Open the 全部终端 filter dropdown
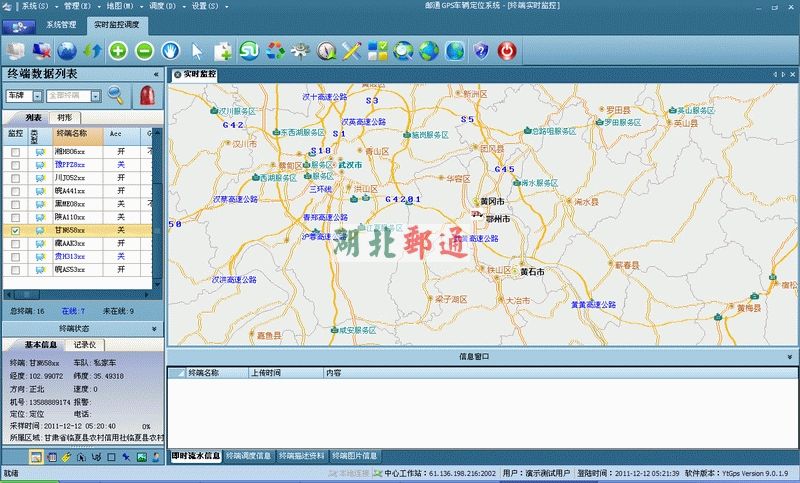This screenshot has width=800, height=483. pyautogui.click(x=98, y=96)
